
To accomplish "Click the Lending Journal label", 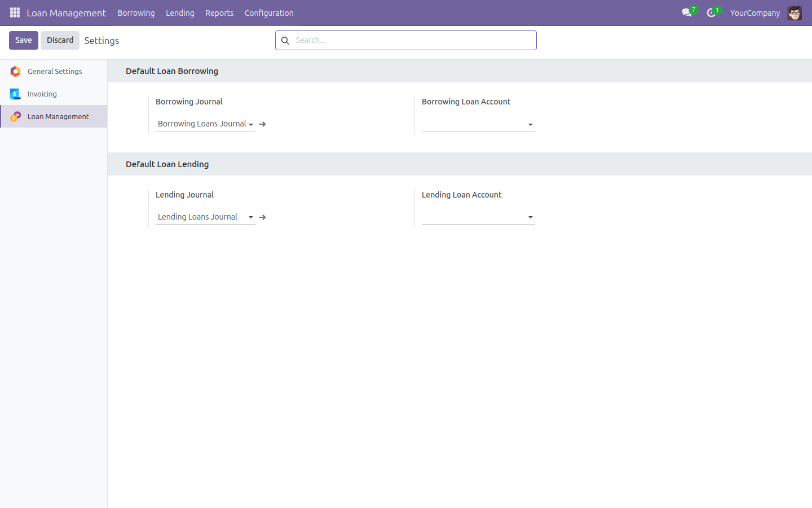I will pyautogui.click(x=184, y=195).
